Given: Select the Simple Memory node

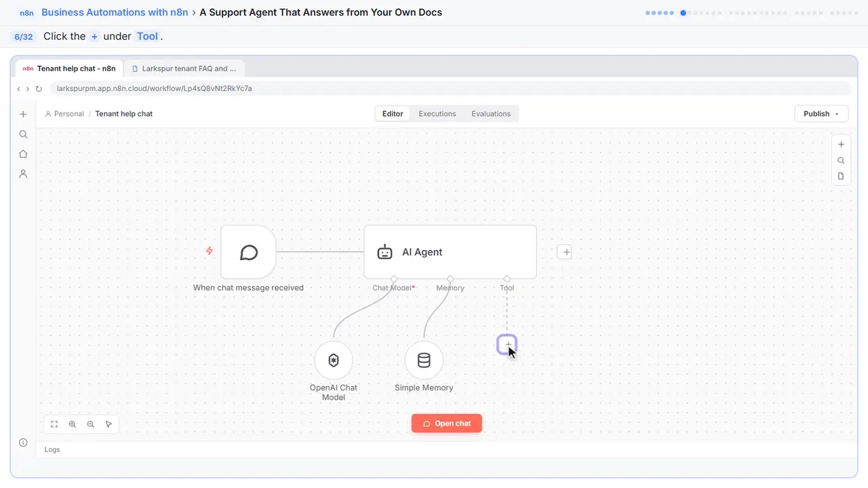Looking at the screenshot, I should [424, 361].
